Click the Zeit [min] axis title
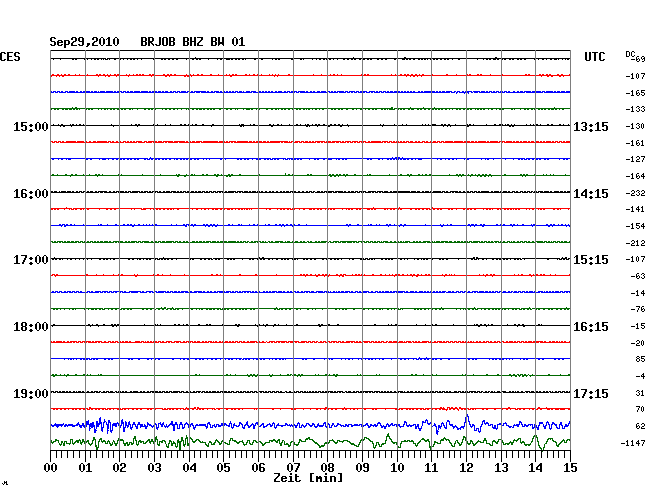650x494 pixels. [x=308, y=478]
